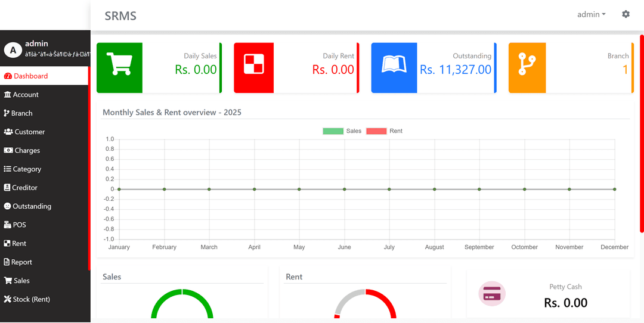Toggle the Sales legend swatch

333,131
